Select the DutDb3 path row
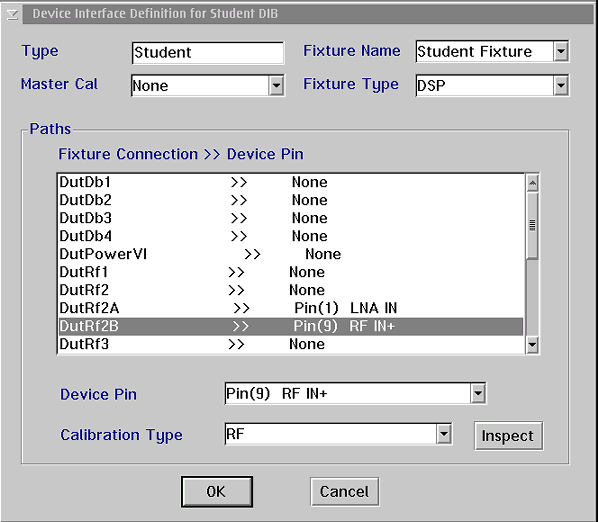598x522 pixels. click(291, 218)
